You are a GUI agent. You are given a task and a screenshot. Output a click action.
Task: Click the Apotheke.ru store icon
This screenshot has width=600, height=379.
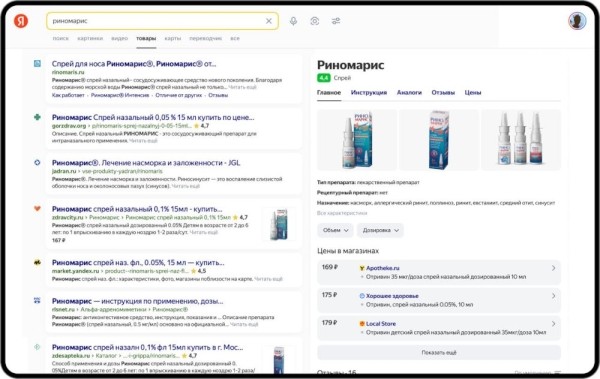(x=362, y=268)
